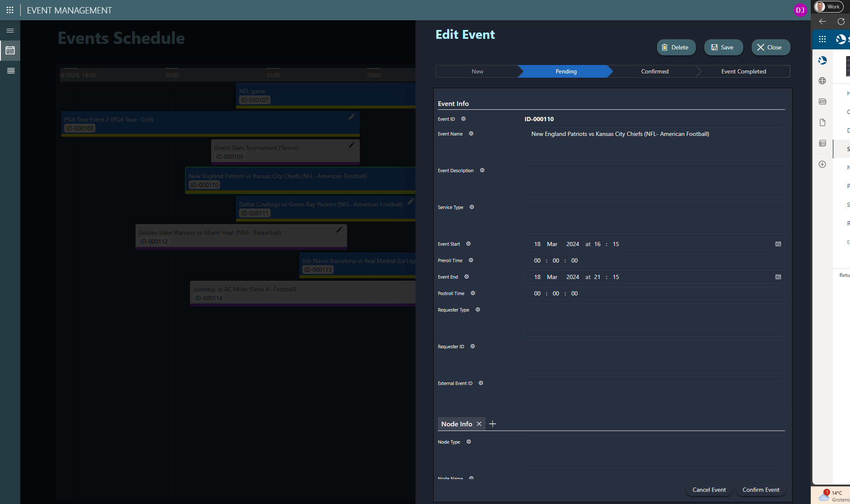
Task: Open the Node Type dropdown field
Action: [x=654, y=452]
